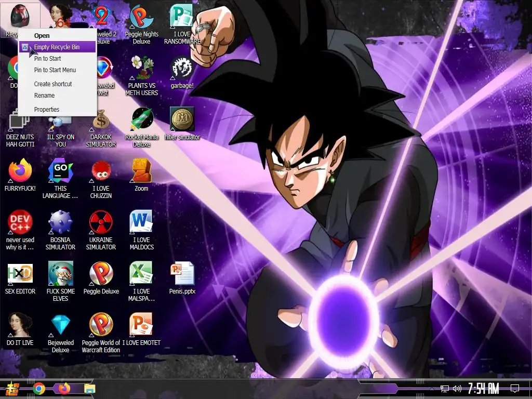
Task: Select the portrait icon with red 64
Action: 60,16
